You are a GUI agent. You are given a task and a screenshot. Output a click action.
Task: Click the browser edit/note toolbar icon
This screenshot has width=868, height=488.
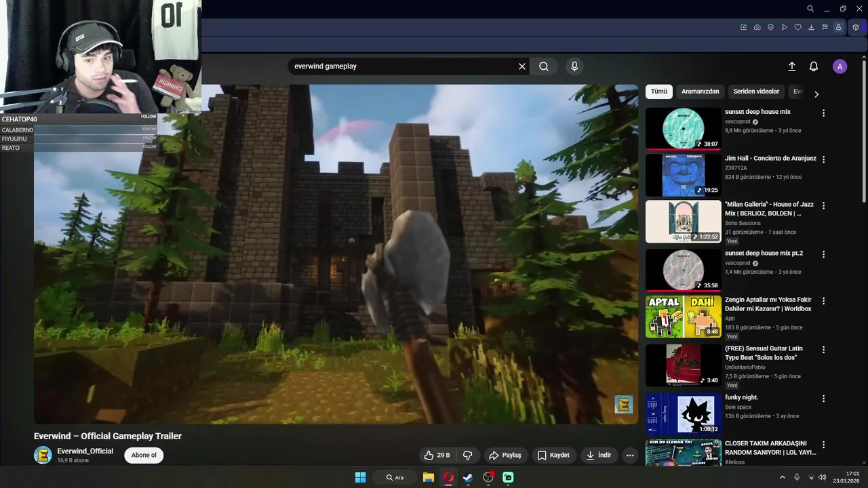[744, 27]
